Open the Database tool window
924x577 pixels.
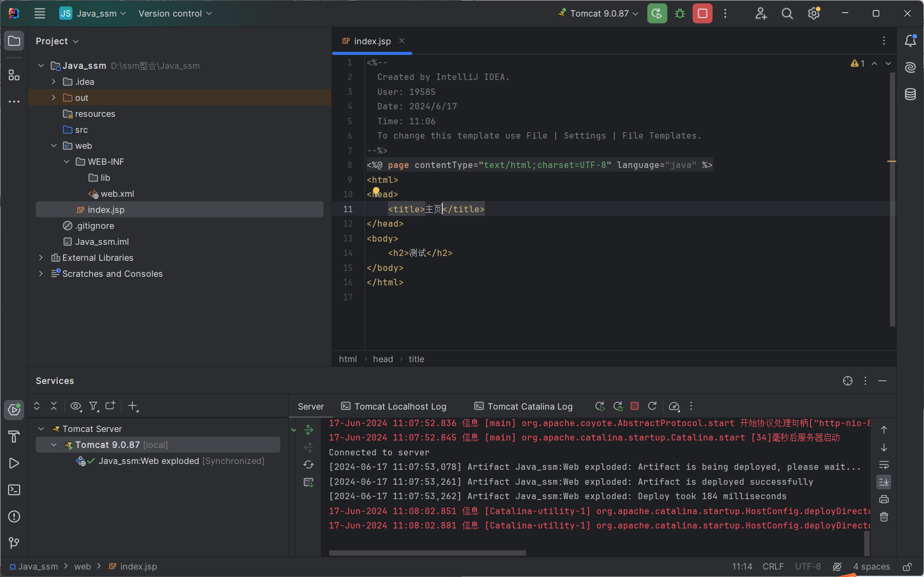[910, 94]
